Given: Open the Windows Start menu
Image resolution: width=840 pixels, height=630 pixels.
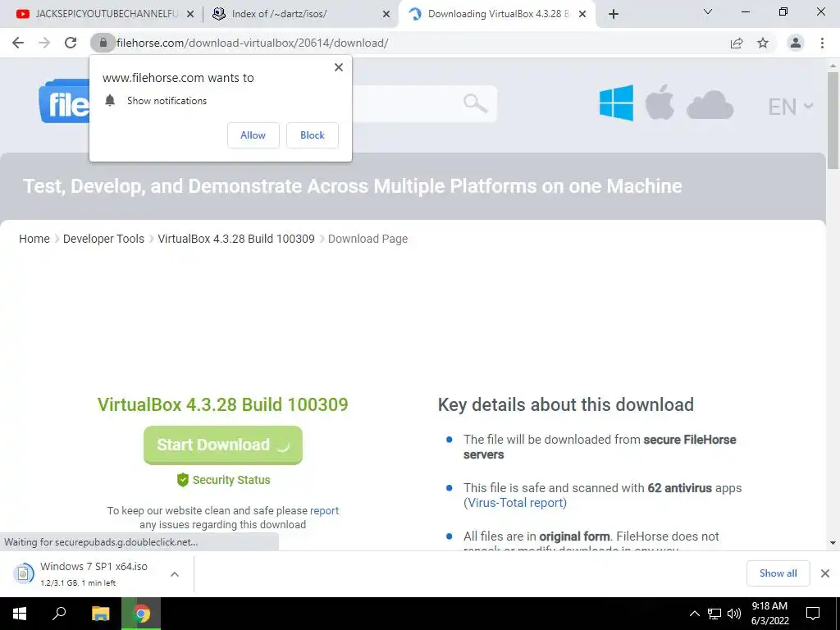Looking at the screenshot, I should coord(20,614).
